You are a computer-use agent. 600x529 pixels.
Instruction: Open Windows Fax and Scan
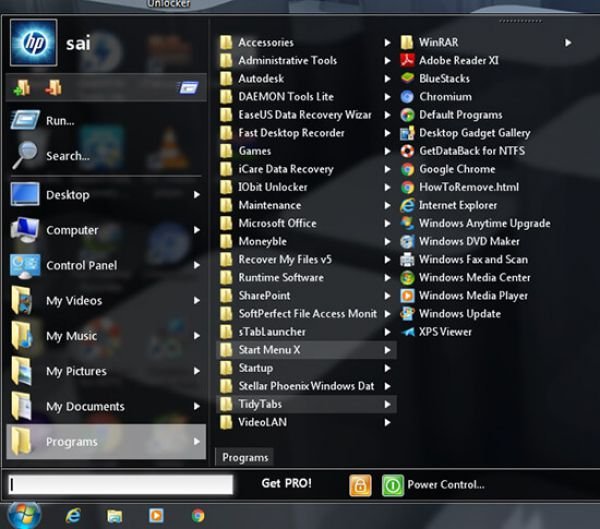[x=464, y=260]
